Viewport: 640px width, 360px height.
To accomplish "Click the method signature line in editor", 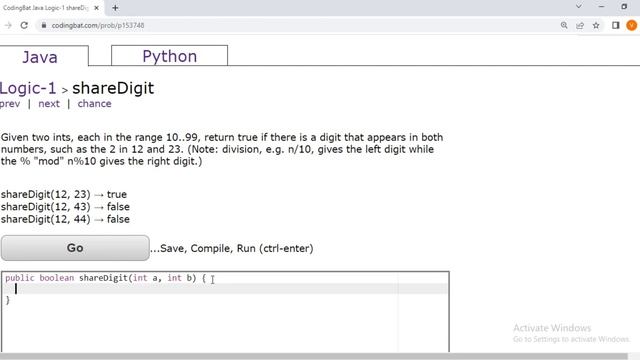I will (105, 278).
